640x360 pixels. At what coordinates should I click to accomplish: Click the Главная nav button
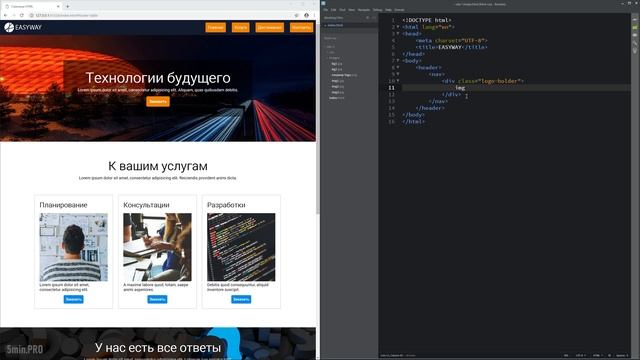pyautogui.click(x=216, y=27)
